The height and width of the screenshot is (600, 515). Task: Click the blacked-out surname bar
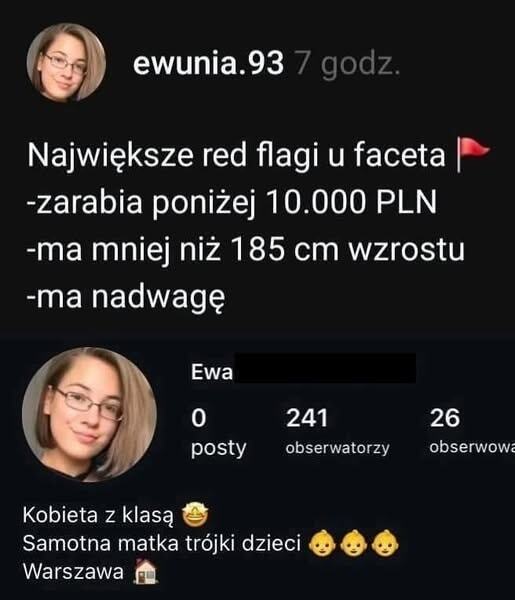point(325,368)
